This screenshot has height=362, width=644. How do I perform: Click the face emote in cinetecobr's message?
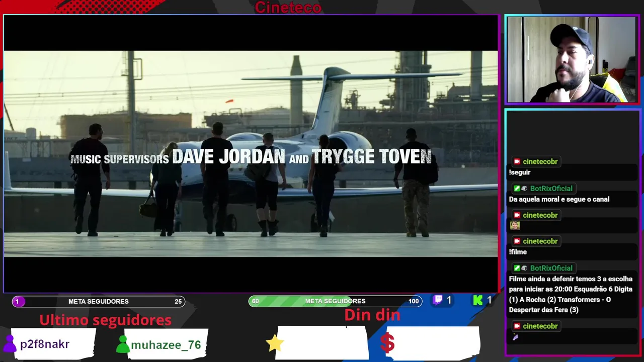tap(514, 225)
